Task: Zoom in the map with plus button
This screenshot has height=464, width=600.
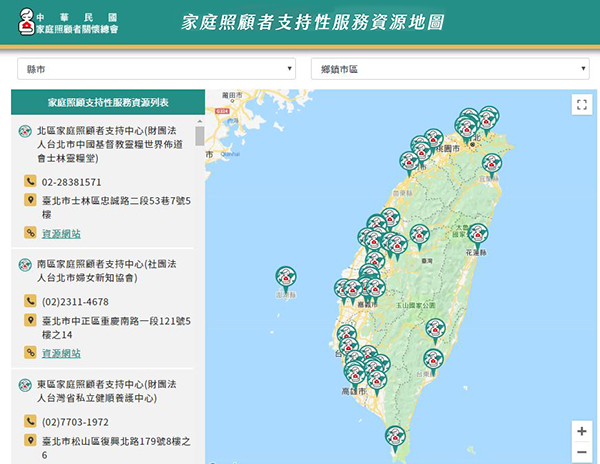Action: click(x=582, y=431)
